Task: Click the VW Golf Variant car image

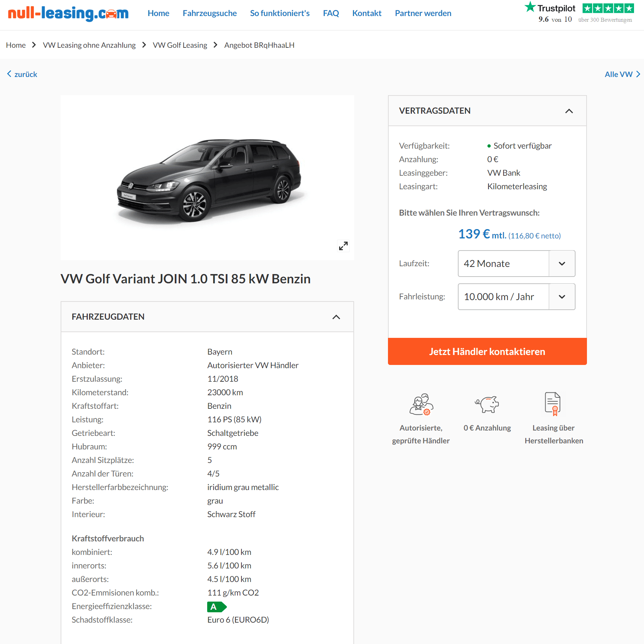Action: [209, 180]
